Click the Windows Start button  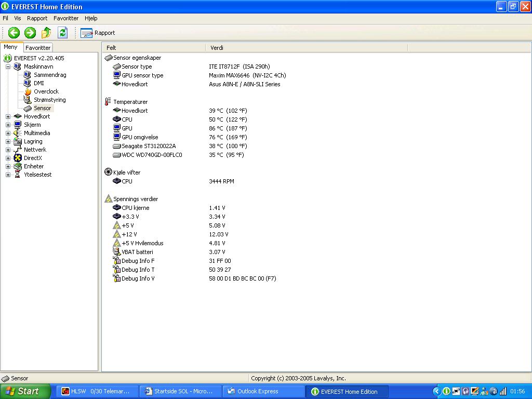pyautogui.click(x=25, y=391)
